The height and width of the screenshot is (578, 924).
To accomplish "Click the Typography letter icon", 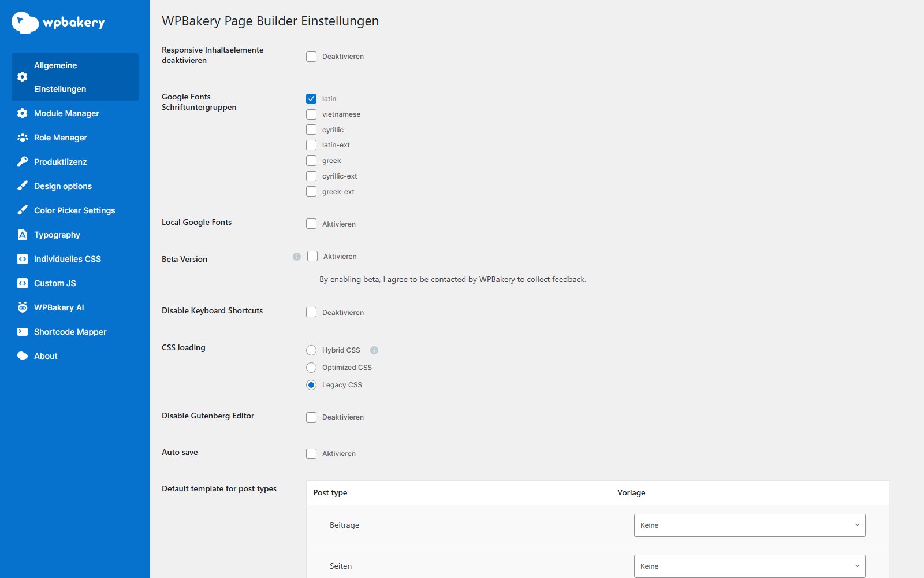I will pos(23,235).
